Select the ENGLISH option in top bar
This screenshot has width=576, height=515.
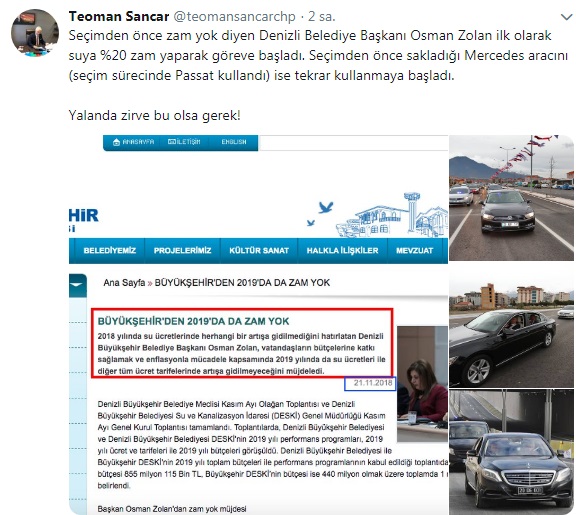tap(234, 142)
